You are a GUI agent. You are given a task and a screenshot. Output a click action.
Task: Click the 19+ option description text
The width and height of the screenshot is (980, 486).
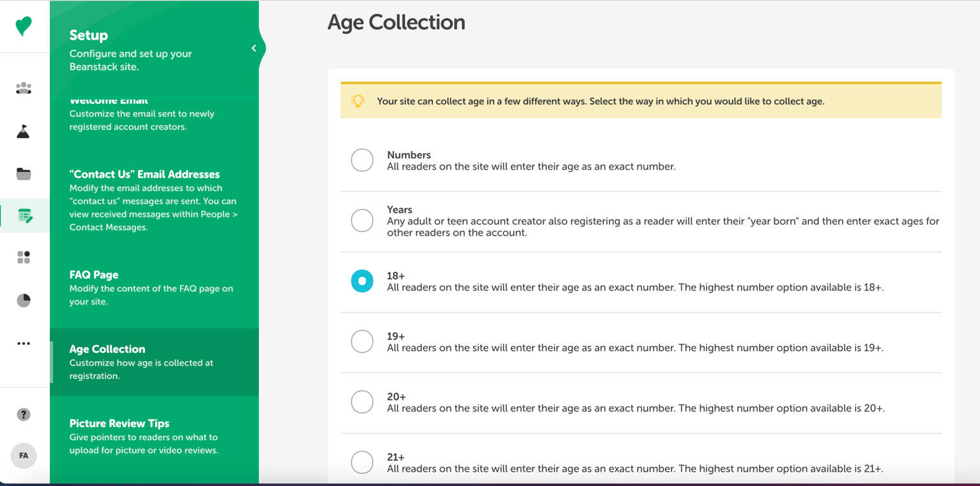click(x=635, y=348)
